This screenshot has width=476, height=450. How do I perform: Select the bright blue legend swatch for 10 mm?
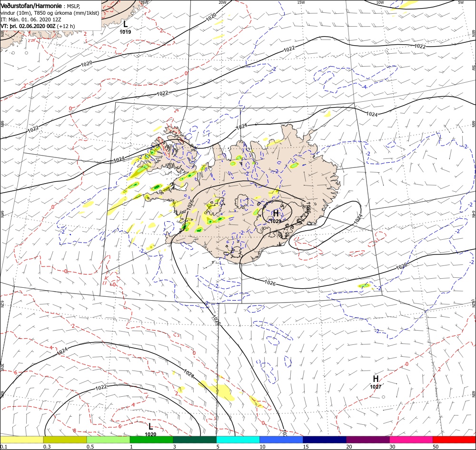click(281, 440)
